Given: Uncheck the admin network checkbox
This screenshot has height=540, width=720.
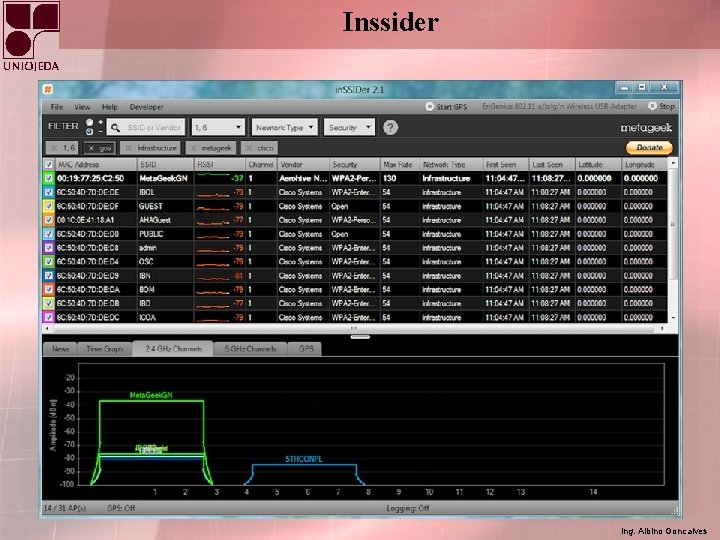Looking at the screenshot, I should (49, 248).
